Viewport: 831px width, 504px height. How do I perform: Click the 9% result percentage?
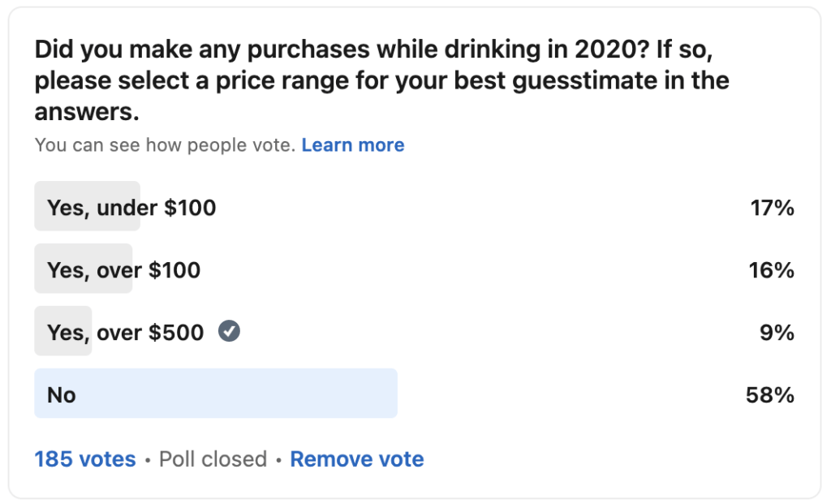[779, 332]
